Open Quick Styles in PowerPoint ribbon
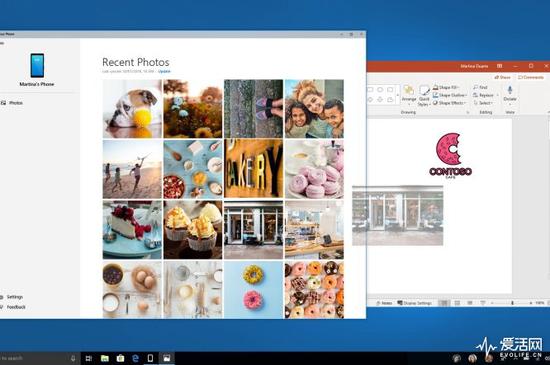Screen dimensions: 550x365 (x=424, y=95)
